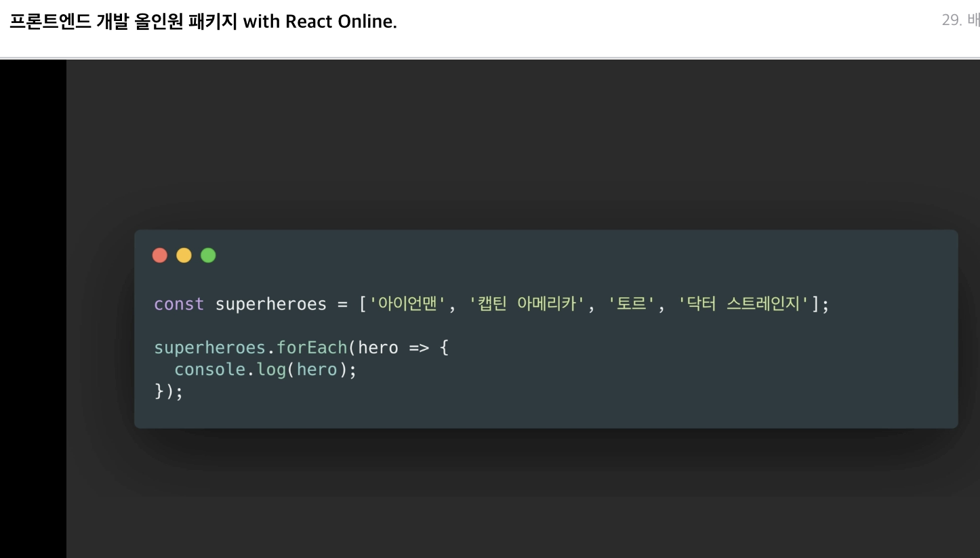The width and height of the screenshot is (980, 558).
Task: Click the green dot in the code window
Action: click(x=208, y=255)
